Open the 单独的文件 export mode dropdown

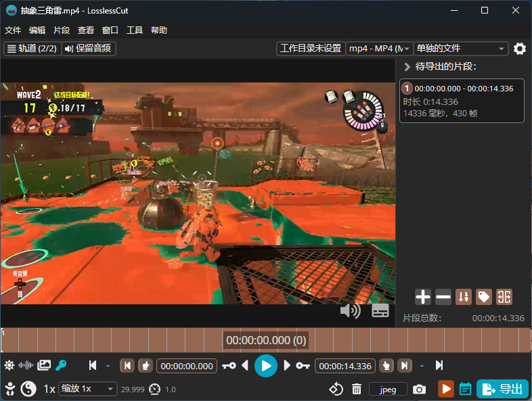coord(461,49)
